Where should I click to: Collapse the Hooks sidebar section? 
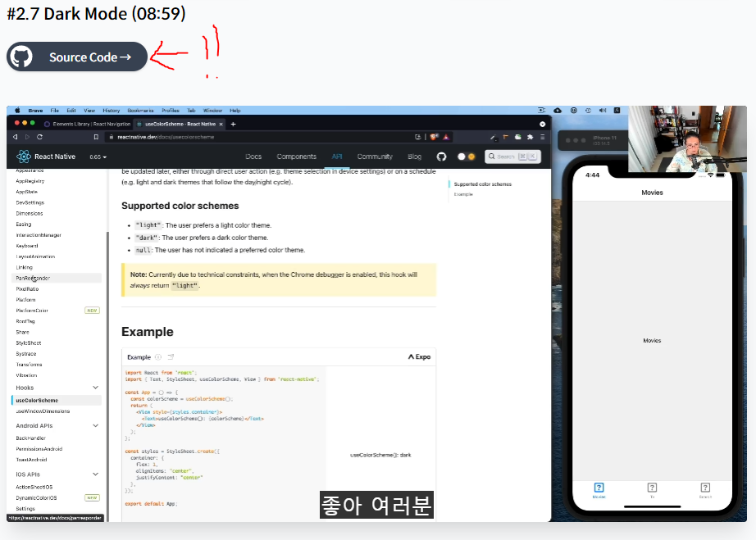95,388
